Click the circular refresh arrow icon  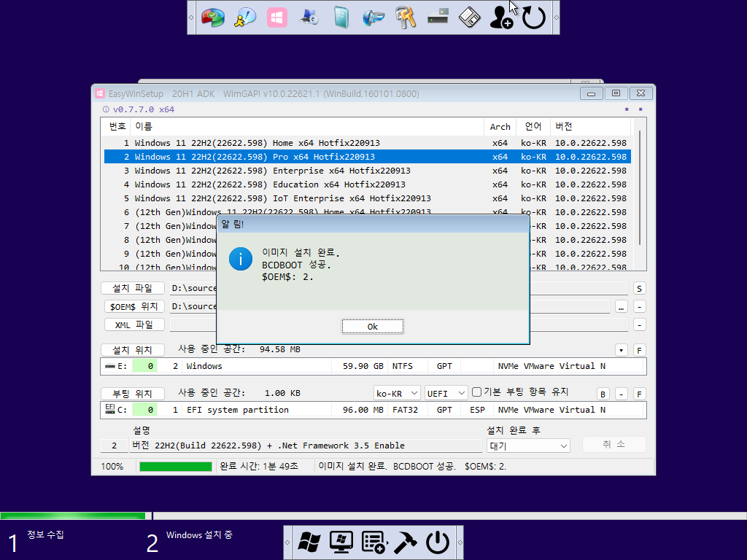point(533,18)
